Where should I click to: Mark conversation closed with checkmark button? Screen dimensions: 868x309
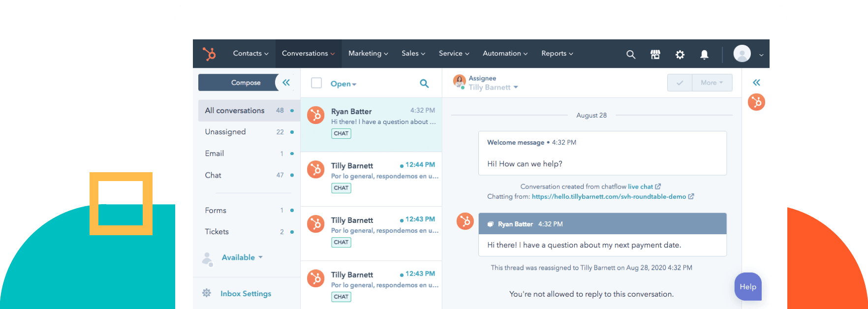[x=680, y=83]
